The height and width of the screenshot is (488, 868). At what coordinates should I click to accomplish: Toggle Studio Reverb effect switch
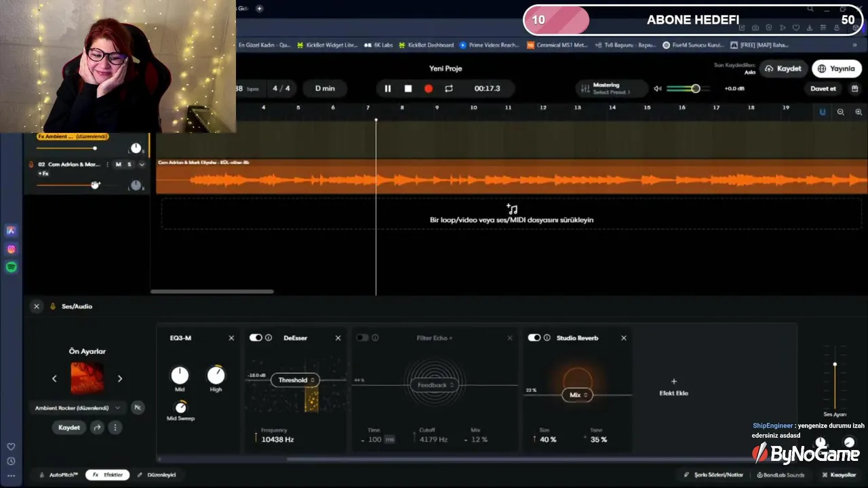coord(534,338)
